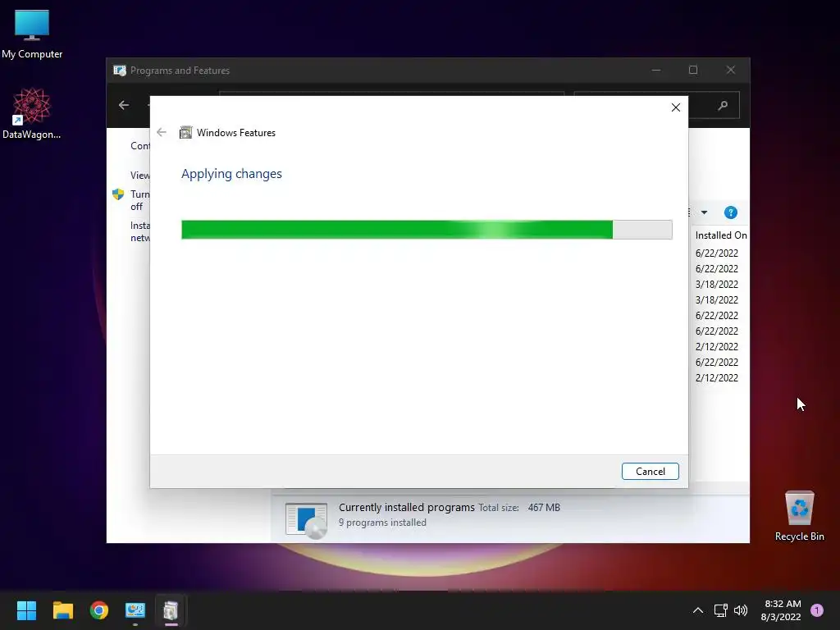Open network status in the system tray

[720, 610]
